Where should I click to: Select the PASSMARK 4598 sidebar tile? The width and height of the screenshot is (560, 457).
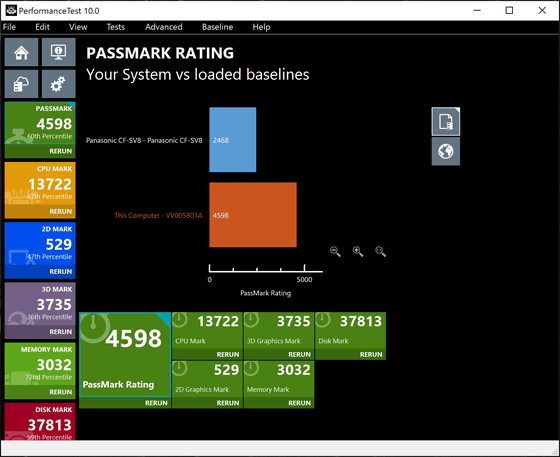(x=40, y=123)
